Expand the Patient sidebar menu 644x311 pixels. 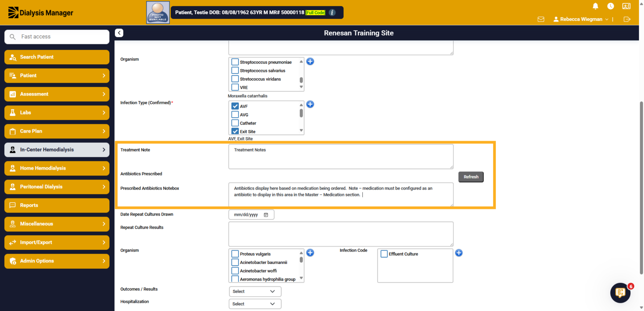click(57, 76)
